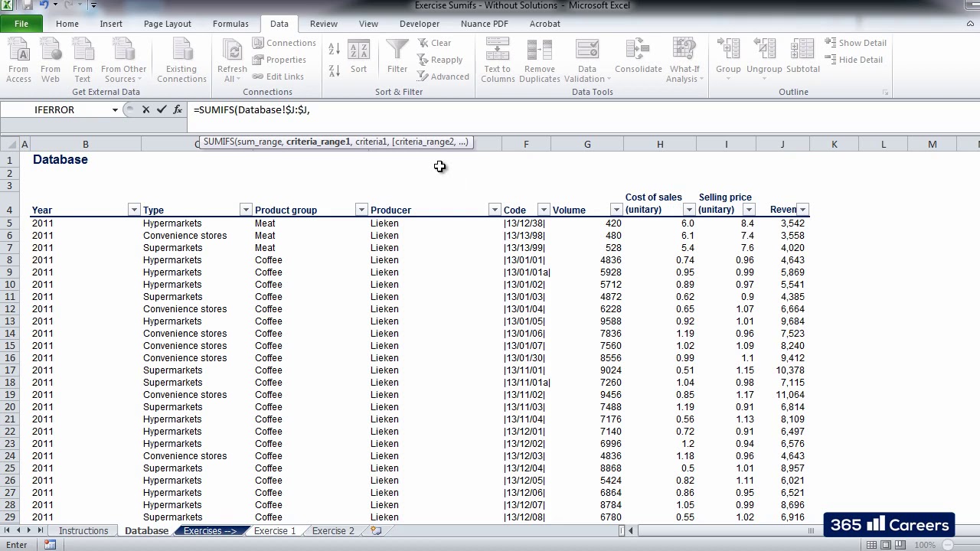The height and width of the screenshot is (551, 980).
Task: Open the Product group filter dropdown
Action: pyautogui.click(x=361, y=210)
